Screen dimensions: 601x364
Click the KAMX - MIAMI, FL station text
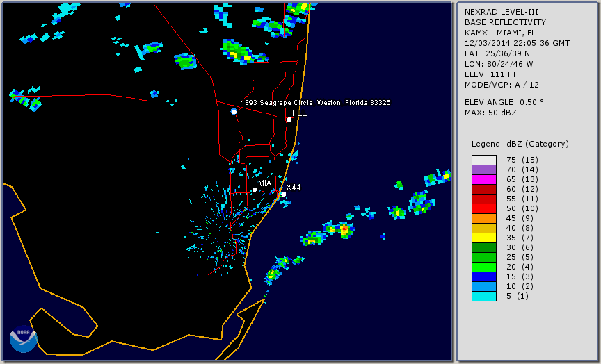pos(500,33)
